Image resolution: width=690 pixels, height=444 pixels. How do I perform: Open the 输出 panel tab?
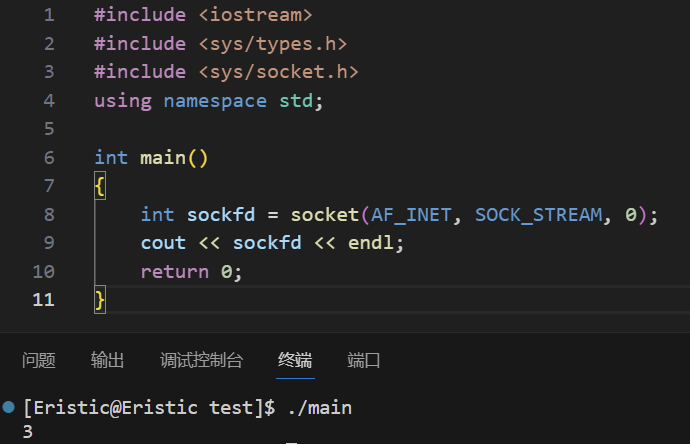coord(107,360)
